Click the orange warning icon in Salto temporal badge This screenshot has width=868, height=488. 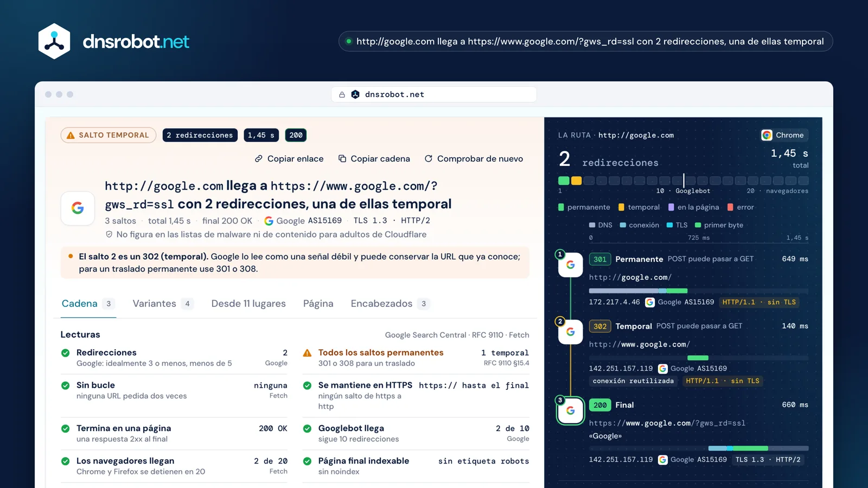click(x=71, y=135)
